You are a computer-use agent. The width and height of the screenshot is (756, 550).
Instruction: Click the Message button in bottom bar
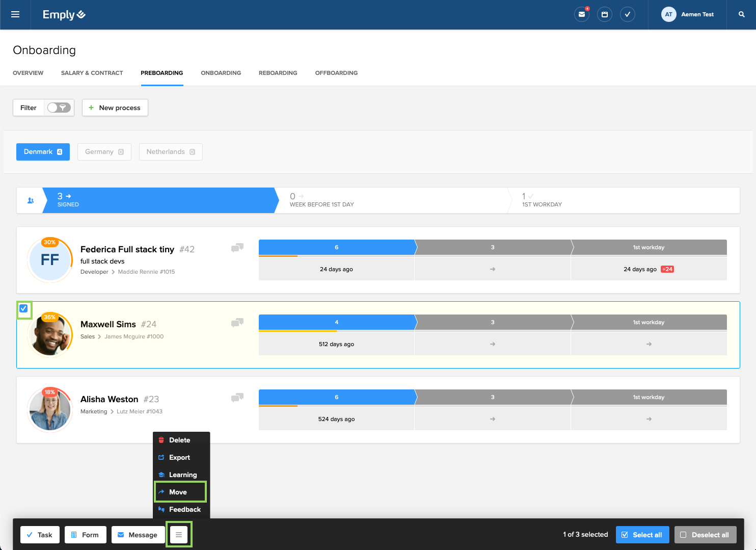click(138, 535)
